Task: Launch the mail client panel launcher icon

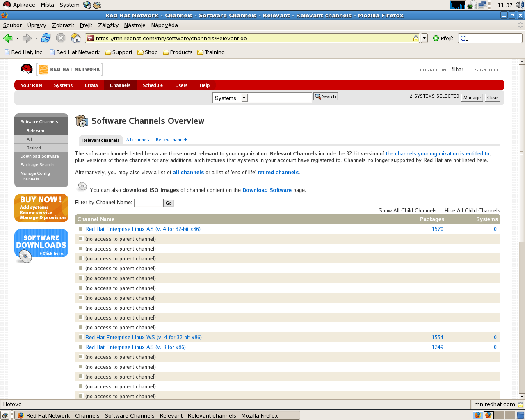Action: (97, 5)
